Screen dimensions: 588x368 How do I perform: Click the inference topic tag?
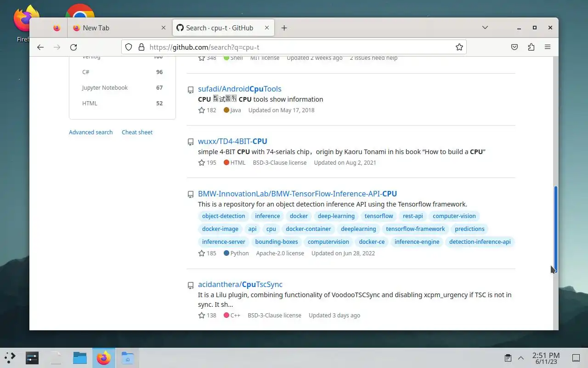click(267, 216)
